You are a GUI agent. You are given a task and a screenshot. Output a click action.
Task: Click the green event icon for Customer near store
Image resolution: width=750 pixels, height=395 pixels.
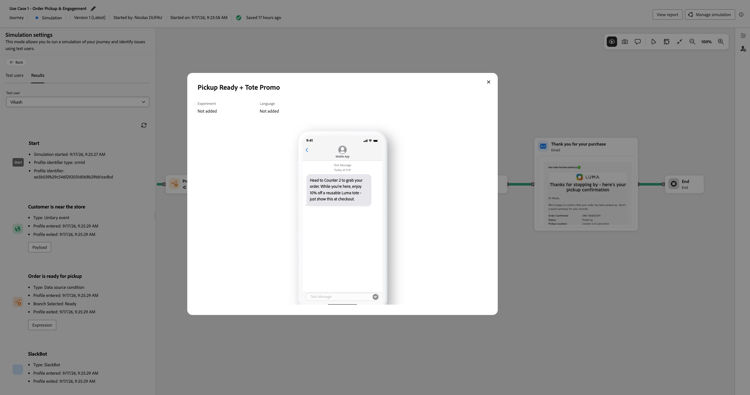pos(18,229)
